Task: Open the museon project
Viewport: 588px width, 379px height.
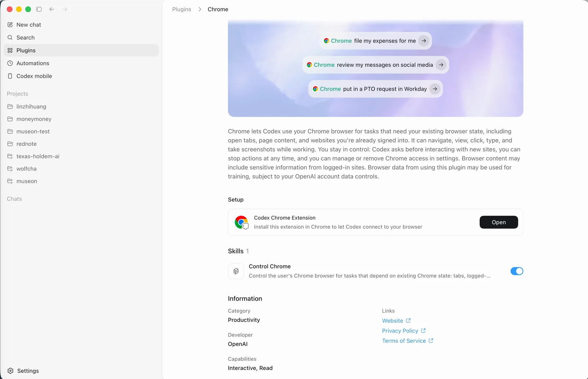Action: pyautogui.click(x=81, y=181)
